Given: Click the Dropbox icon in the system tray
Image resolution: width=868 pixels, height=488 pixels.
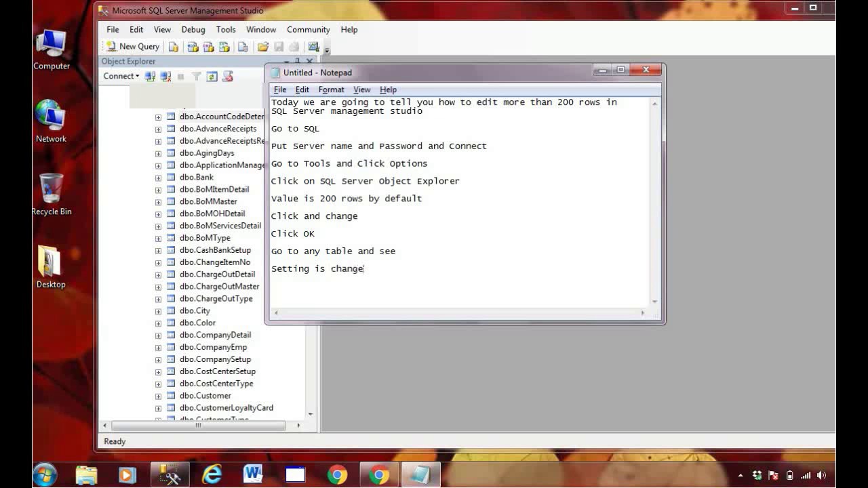Looking at the screenshot, I should [x=757, y=476].
